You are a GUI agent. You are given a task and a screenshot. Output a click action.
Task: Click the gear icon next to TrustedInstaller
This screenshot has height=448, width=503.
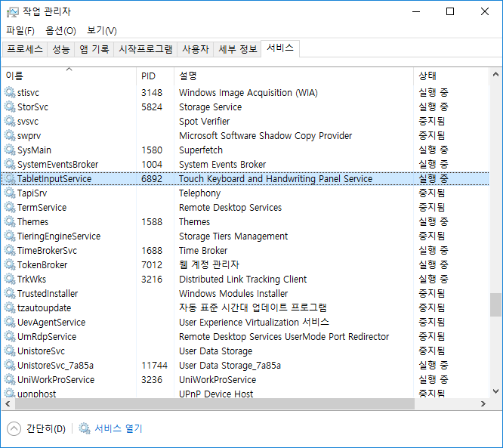(x=10, y=294)
